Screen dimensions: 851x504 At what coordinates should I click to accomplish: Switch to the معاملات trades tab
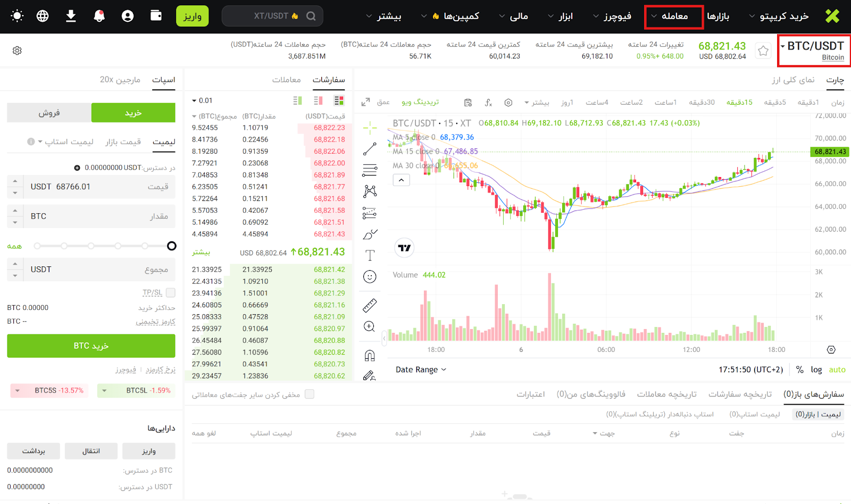[x=286, y=80]
